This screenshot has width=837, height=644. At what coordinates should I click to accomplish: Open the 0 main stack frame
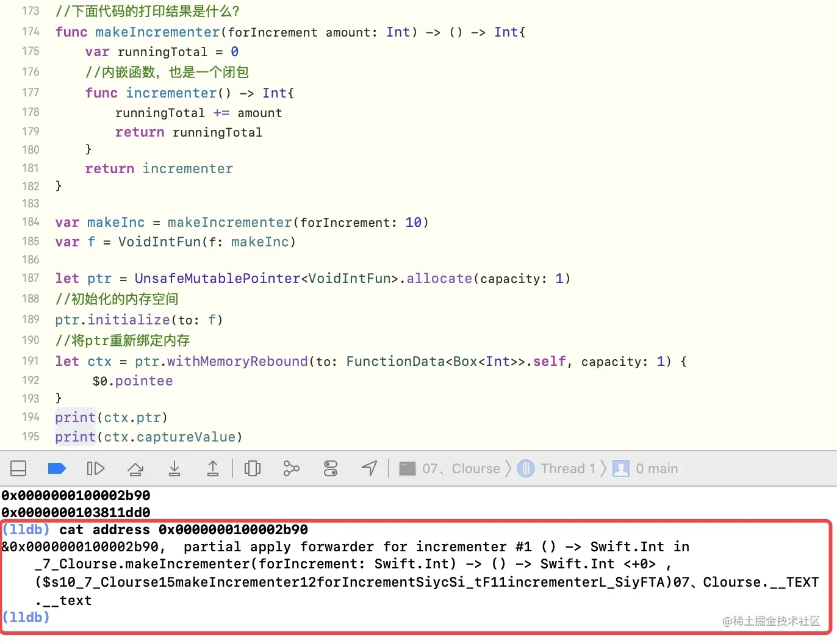[645, 468]
